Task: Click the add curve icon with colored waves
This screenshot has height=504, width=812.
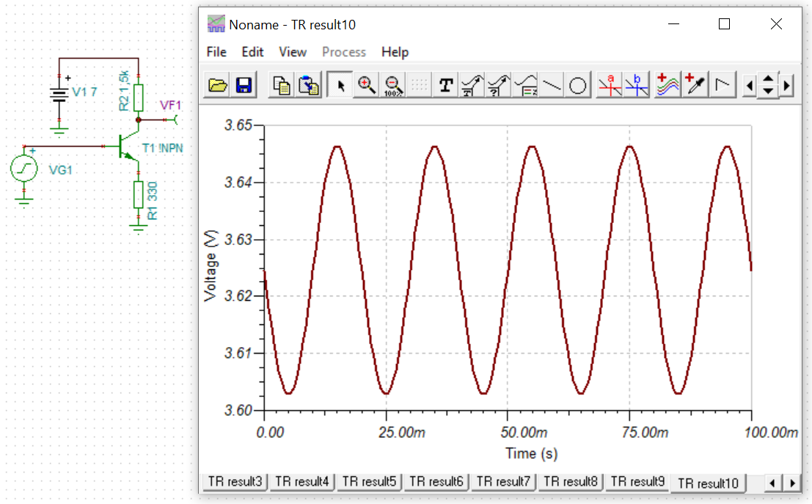Action: tap(667, 86)
